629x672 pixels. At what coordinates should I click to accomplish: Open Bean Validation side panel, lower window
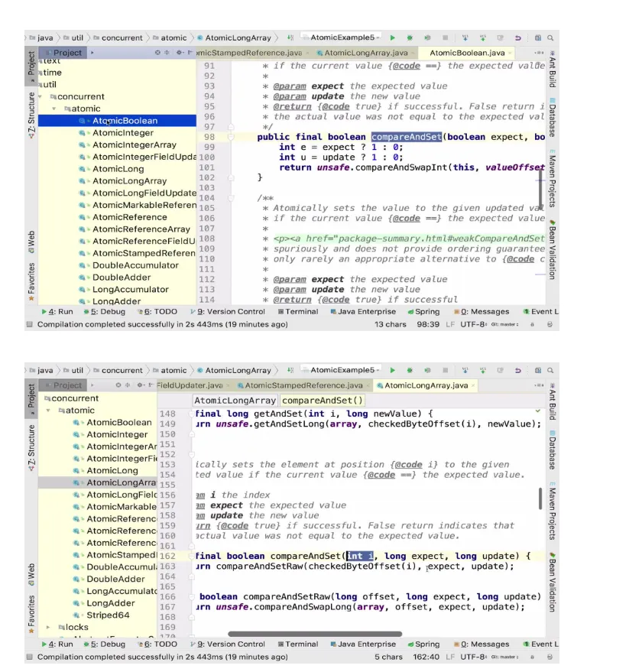coord(553,583)
